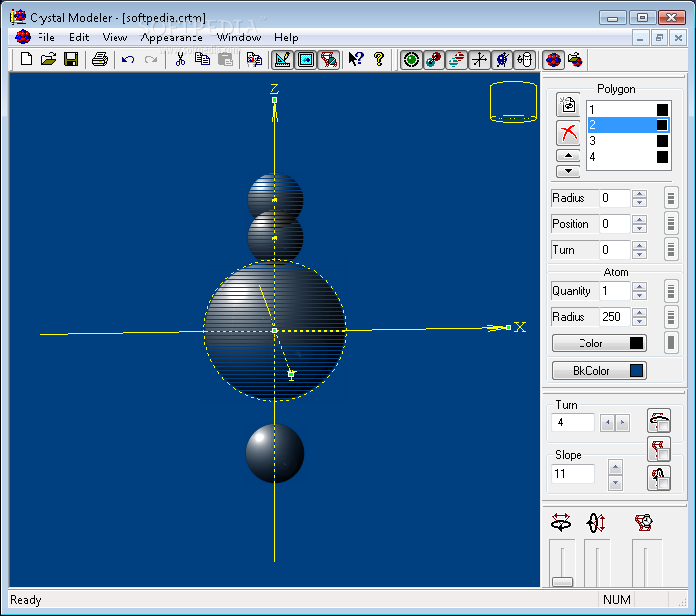696x616 pixels.
Task: Decrease Slope with the down arrow
Action: tap(615, 483)
